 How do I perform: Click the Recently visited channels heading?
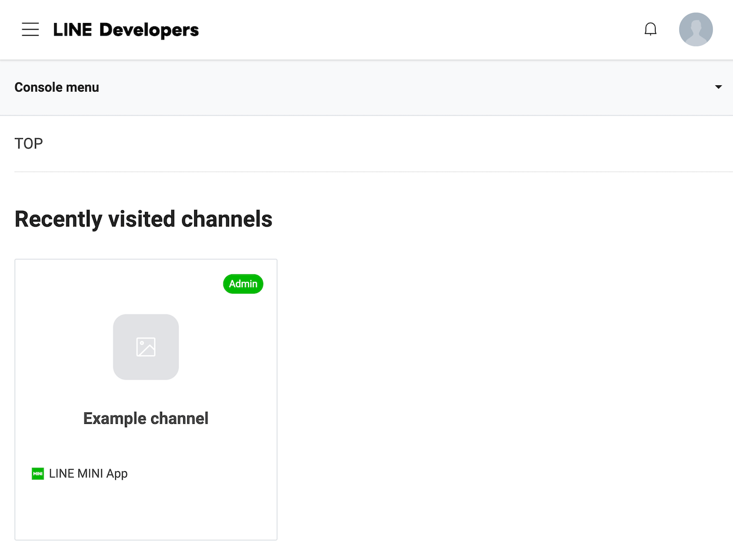pos(143,219)
